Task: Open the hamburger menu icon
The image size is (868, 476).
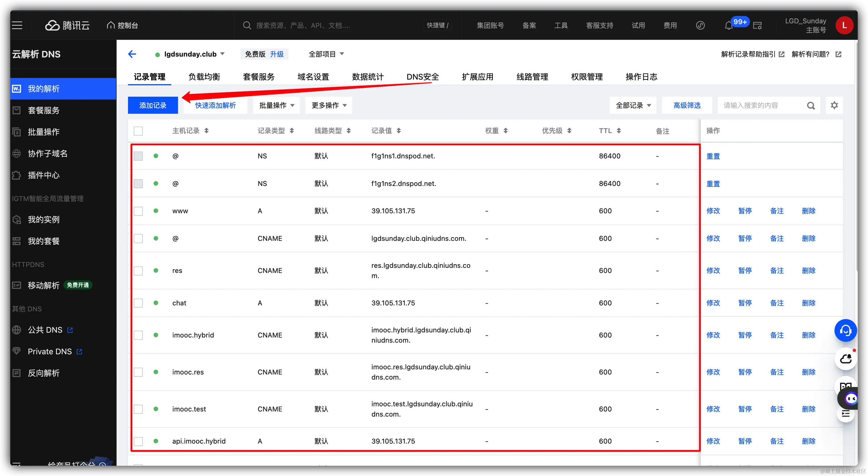Action: pos(17,25)
